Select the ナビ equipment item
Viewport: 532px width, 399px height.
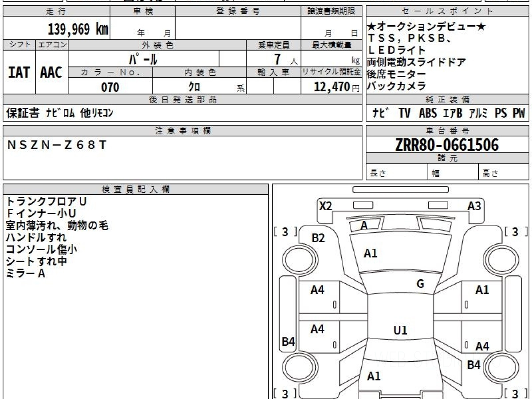click(x=380, y=113)
